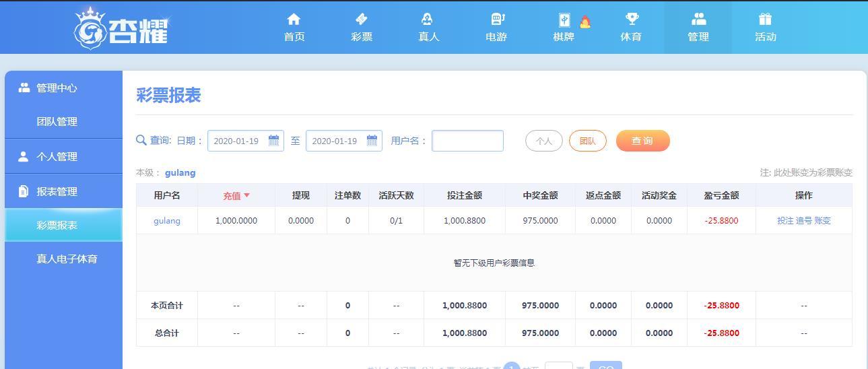
Task: Open the sports trophy icon 体育
Action: point(631,20)
